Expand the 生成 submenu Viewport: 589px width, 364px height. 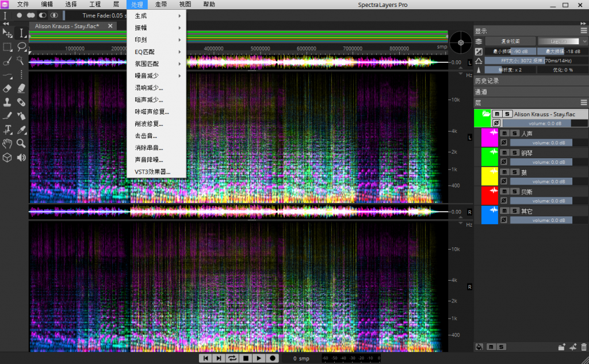[156, 16]
